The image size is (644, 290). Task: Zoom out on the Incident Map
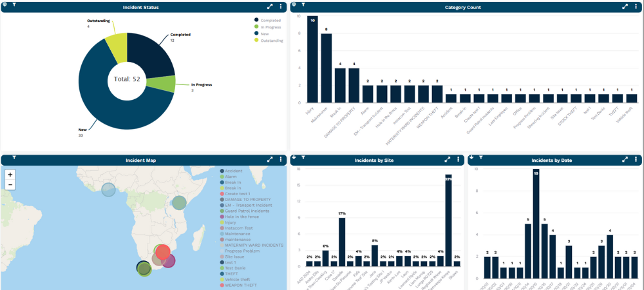10,185
